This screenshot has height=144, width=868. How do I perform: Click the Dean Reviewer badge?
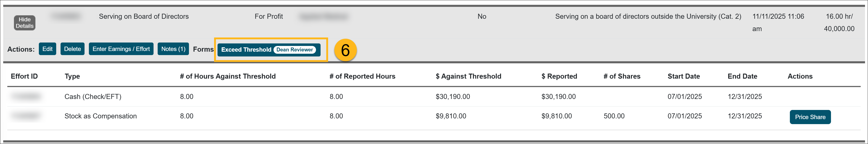[x=295, y=50]
